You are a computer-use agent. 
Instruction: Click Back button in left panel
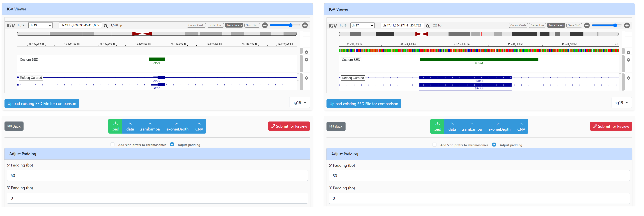pos(14,126)
